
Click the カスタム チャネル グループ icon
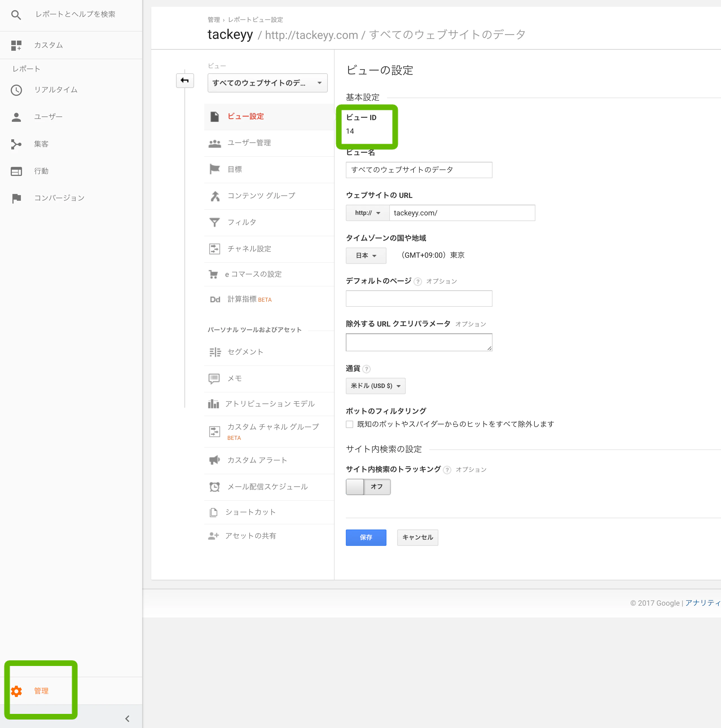(214, 432)
